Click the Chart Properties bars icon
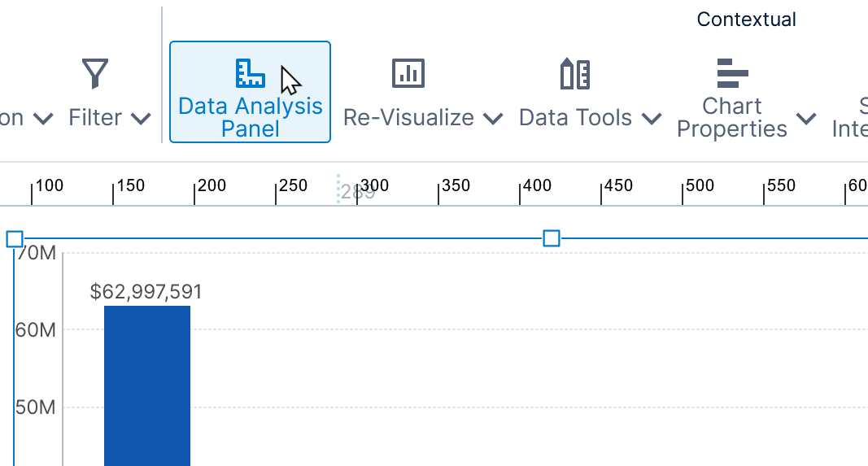Image resolution: width=868 pixels, height=466 pixels. [731, 73]
